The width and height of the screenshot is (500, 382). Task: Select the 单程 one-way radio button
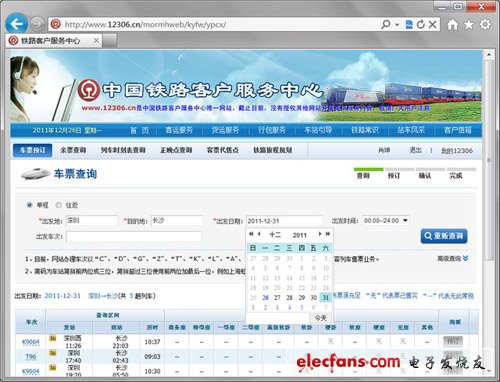click(x=30, y=205)
